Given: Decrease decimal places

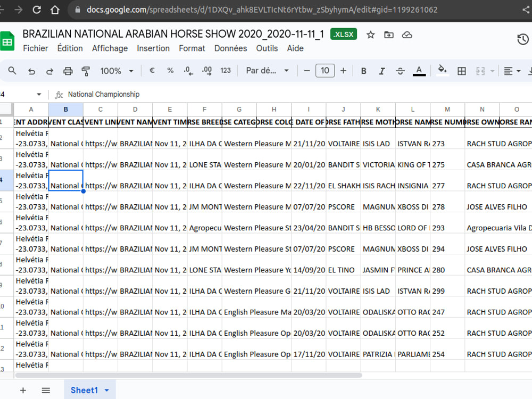Looking at the screenshot, I should pyautogui.click(x=188, y=71).
